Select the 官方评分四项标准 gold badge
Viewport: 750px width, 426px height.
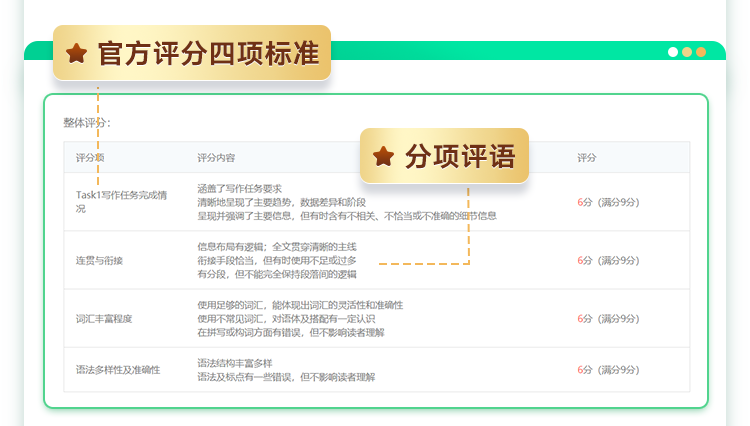pyautogui.click(x=192, y=53)
